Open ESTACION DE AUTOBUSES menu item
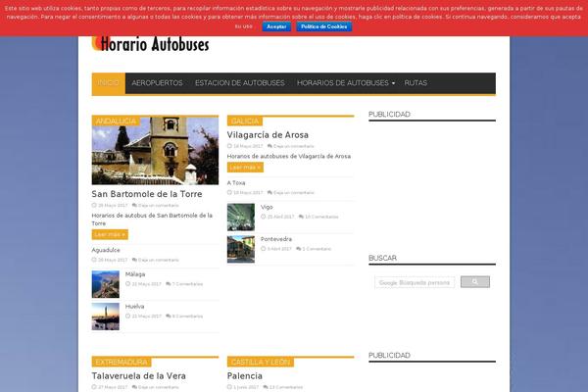The height and width of the screenshot is (392, 588). 240,83
